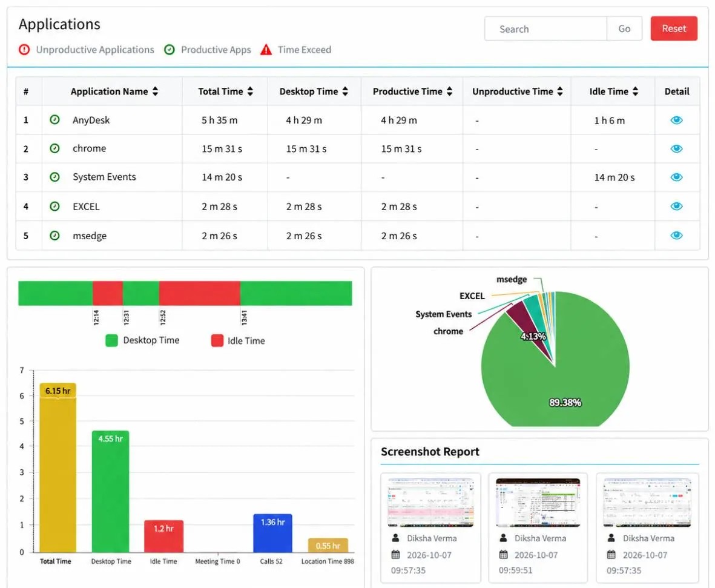Screen dimensions: 715x588
Task: Click the Applications heading
Action: pyautogui.click(x=59, y=24)
